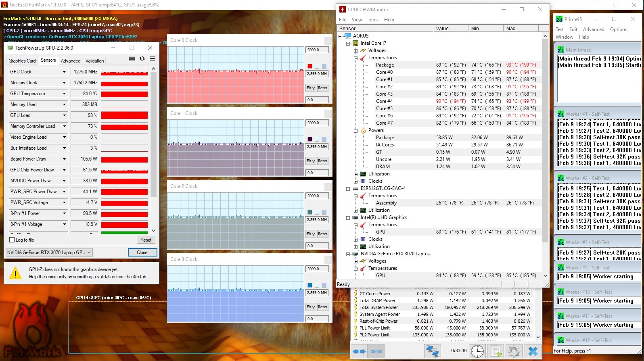The height and width of the screenshot is (361, 644).
Task: Open HWMonitor Tools menu
Action: click(x=373, y=20)
